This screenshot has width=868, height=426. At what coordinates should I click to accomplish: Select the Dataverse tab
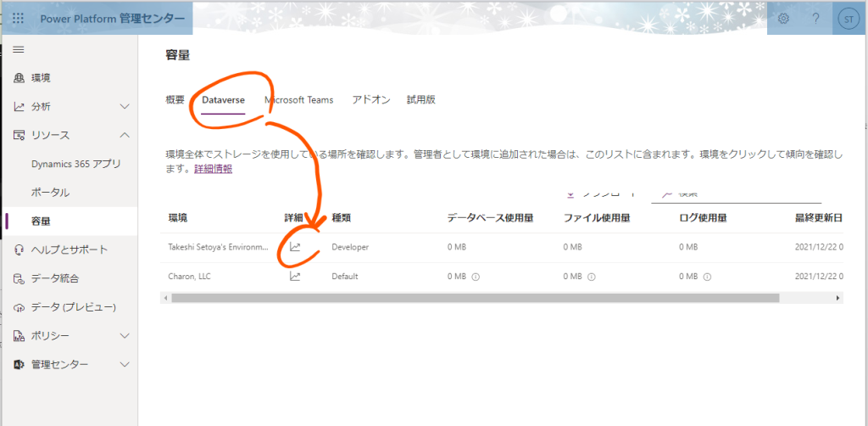click(223, 100)
